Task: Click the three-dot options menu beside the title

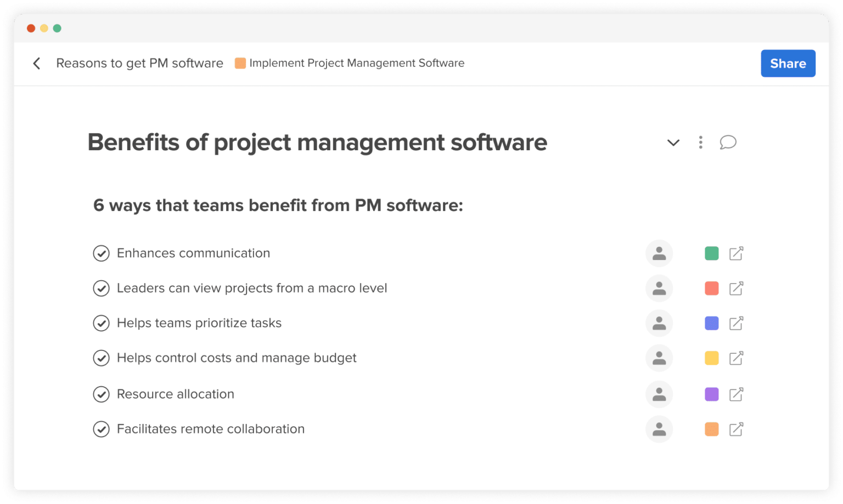Action: [x=701, y=143]
